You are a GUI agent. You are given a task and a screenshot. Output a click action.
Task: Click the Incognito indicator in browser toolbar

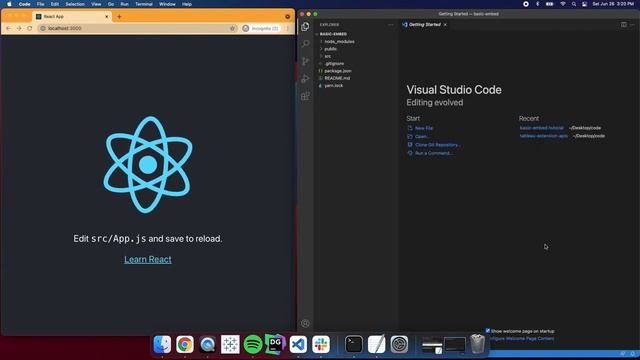pyautogui.click(x=260, y=28)
